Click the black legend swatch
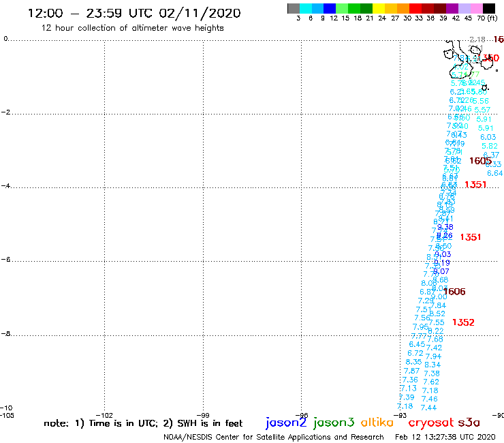This screenshot has width=504, height=443. (488, 8)
